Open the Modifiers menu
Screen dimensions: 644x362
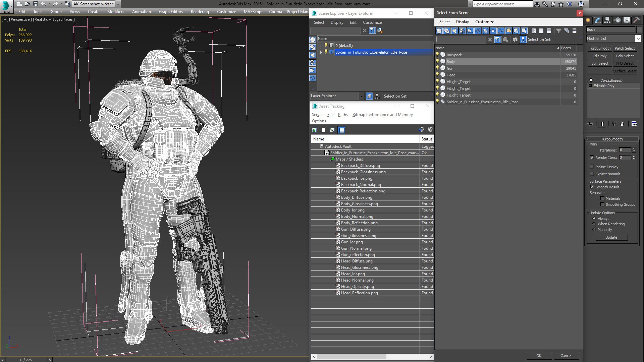pyautogui.click(x=115, y=12)
